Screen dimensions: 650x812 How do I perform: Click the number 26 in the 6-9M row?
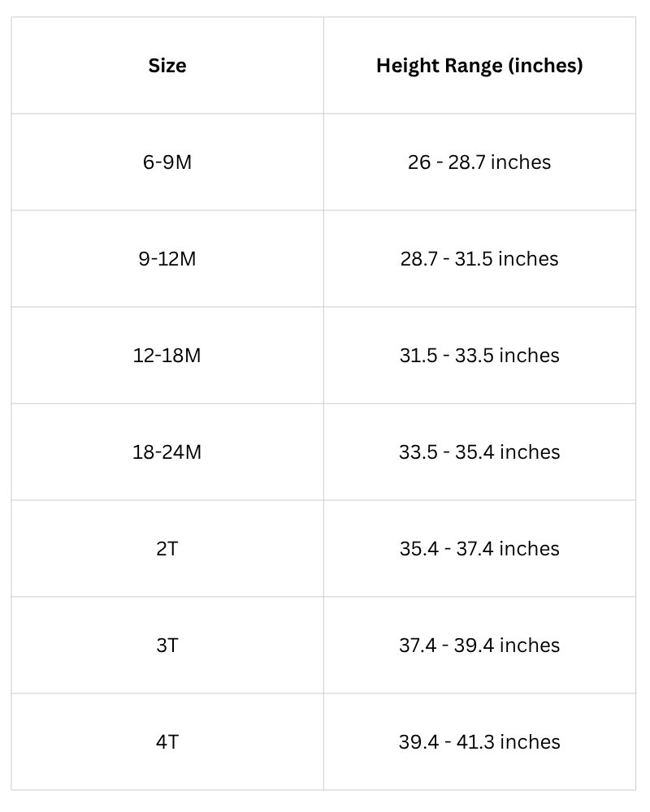point(419,162)
